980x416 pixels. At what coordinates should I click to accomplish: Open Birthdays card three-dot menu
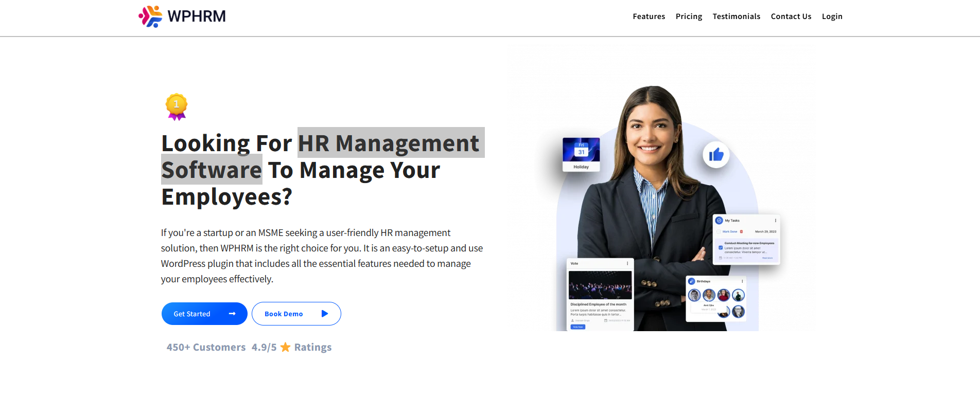click(x=742, y=281)
